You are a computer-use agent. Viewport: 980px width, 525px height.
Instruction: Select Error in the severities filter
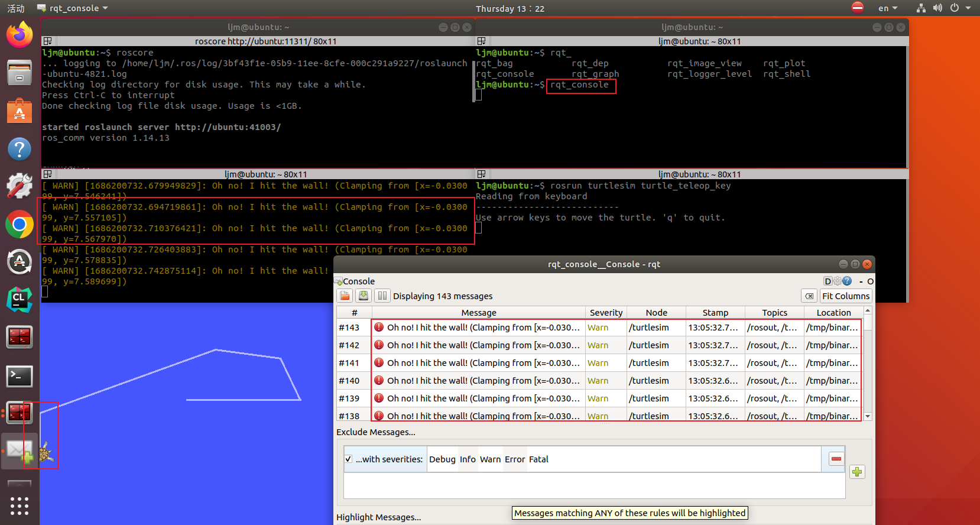click(515, 459)
